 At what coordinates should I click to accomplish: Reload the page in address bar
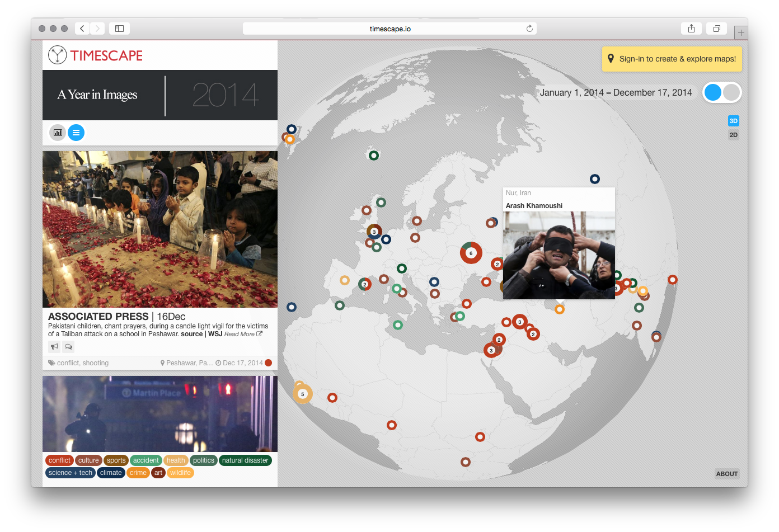tap(529, 29)
